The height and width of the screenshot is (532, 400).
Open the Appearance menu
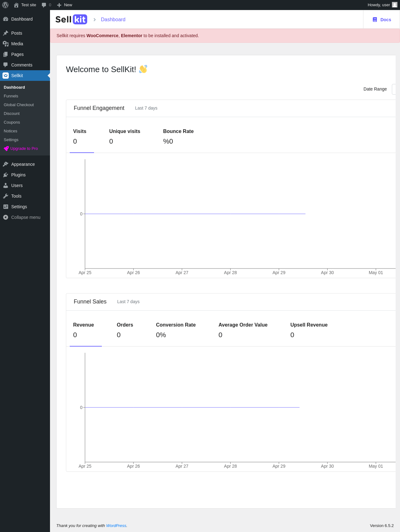pyautogui.click(x=23, y=164)
